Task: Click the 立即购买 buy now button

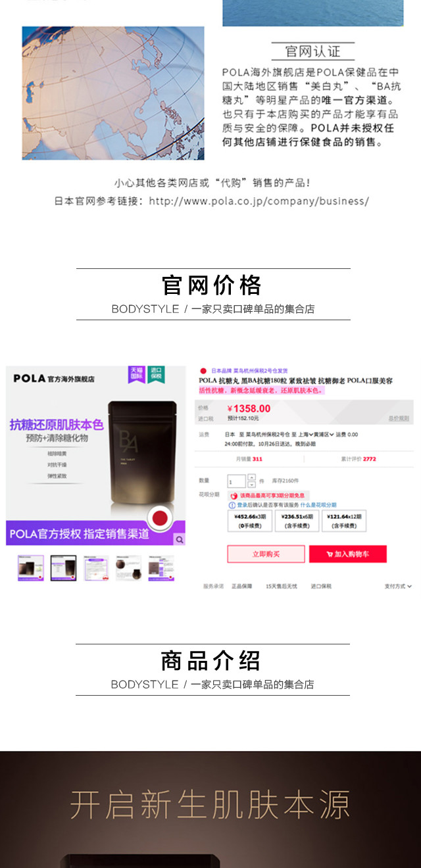Action: pos(266,554)
